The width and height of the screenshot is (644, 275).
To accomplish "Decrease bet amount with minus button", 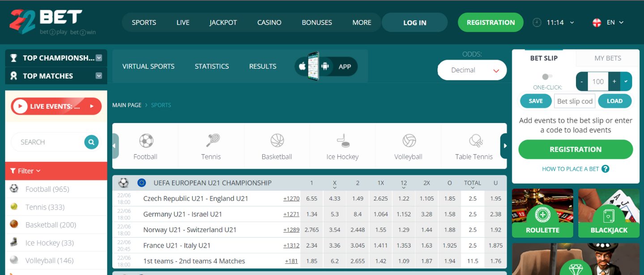I will pyautogui.click(x=581, y=81).
